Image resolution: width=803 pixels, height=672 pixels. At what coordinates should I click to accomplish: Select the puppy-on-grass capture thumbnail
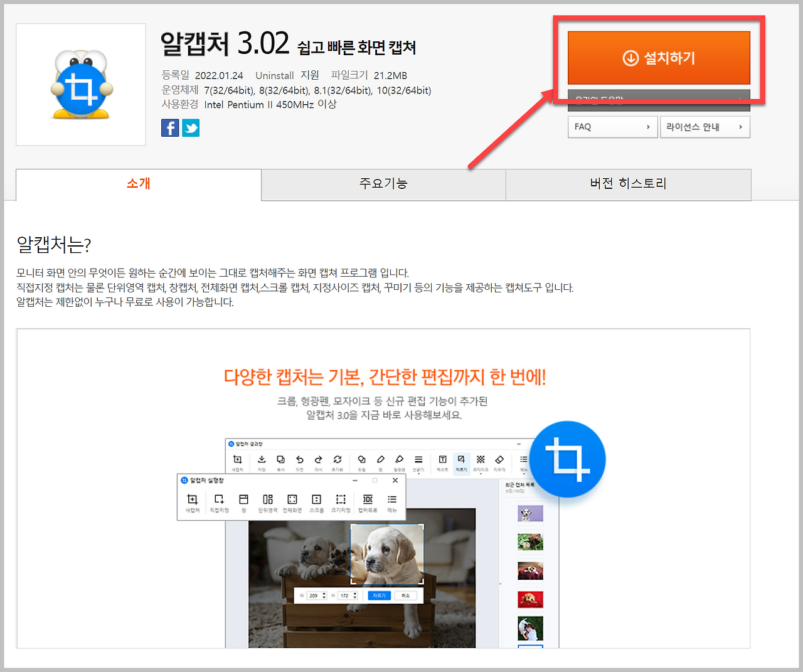pos(530,541)
